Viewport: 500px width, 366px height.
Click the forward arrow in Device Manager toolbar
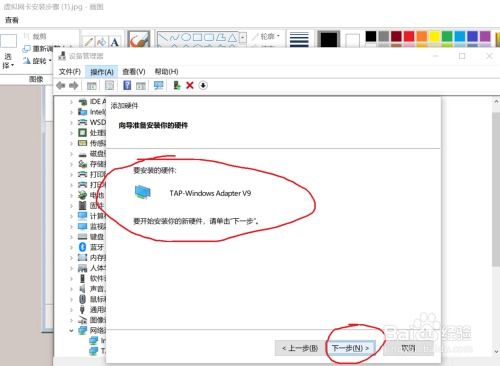[73, 86]
